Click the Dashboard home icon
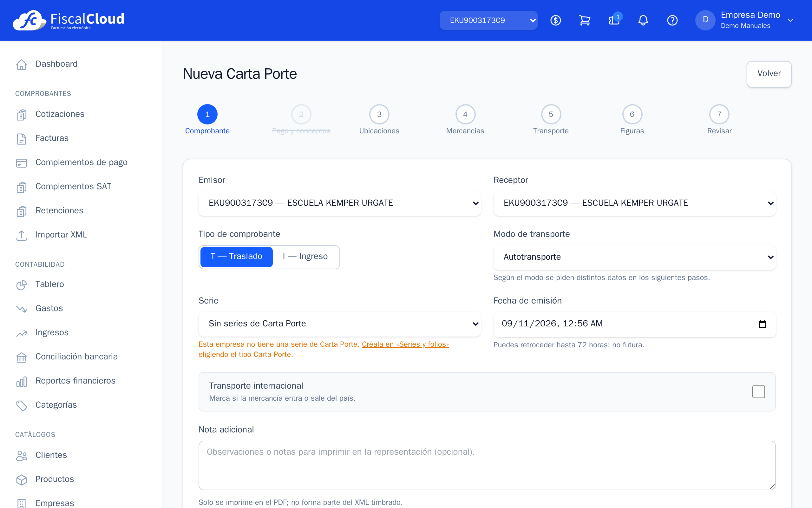 click(22, 64)
